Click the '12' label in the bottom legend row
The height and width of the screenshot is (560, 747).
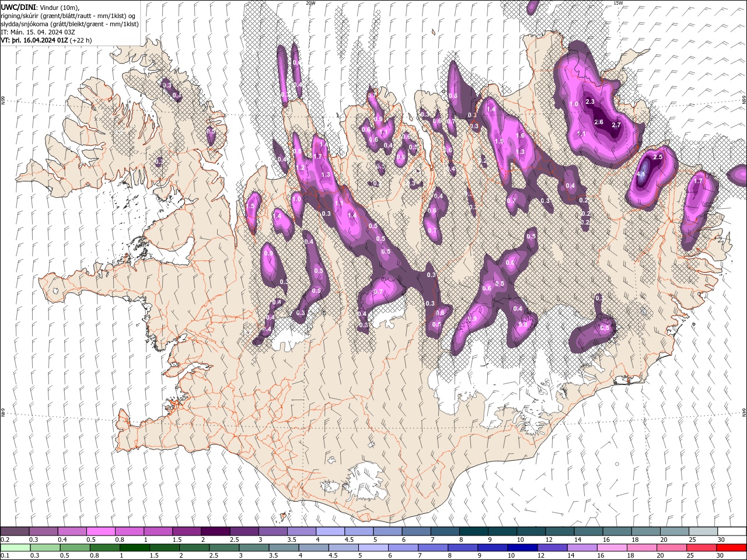click(x=541, y=556)
